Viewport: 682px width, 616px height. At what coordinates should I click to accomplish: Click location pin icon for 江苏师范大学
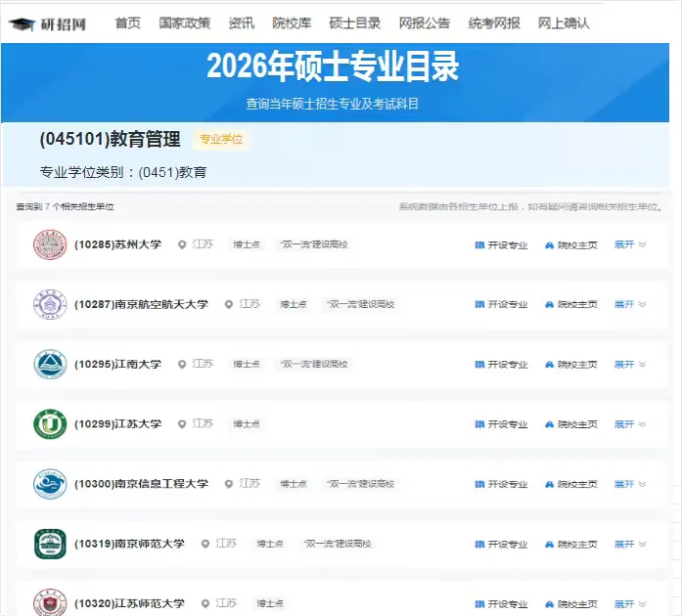205,603
